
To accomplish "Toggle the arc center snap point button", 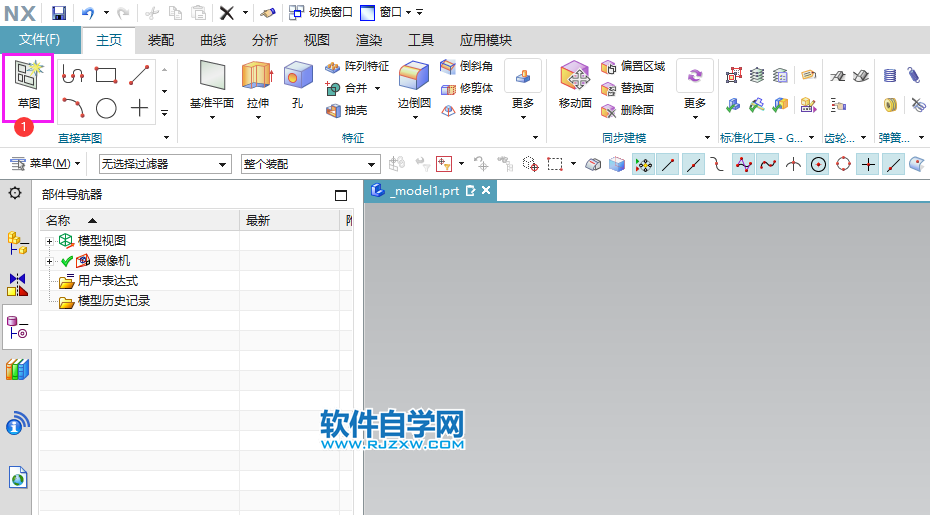I will click(x=818, y=164).
